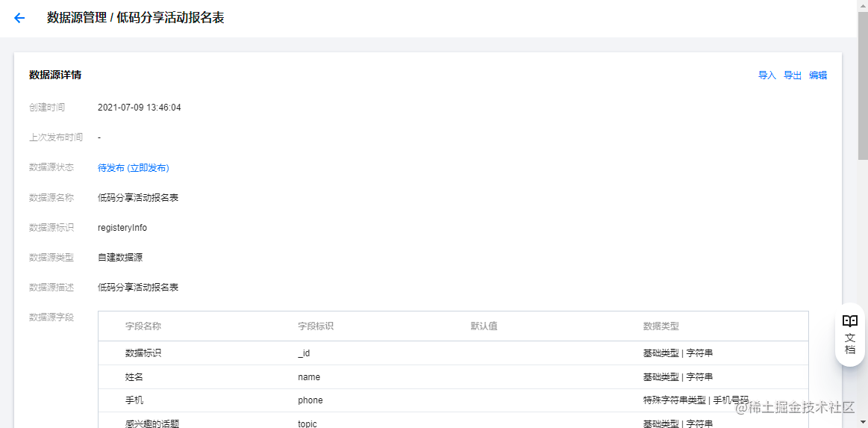Open the 文档 book icon panel

pos(850,335)
